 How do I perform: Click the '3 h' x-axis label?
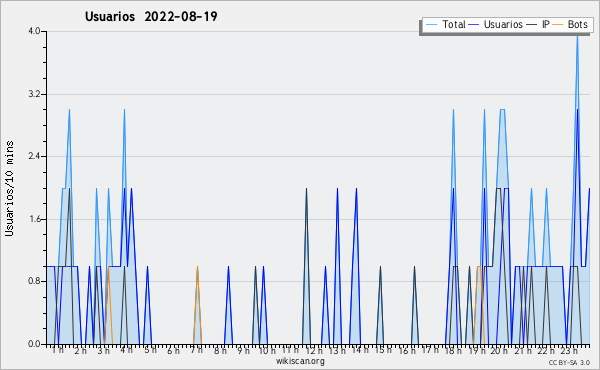(104, 351)
